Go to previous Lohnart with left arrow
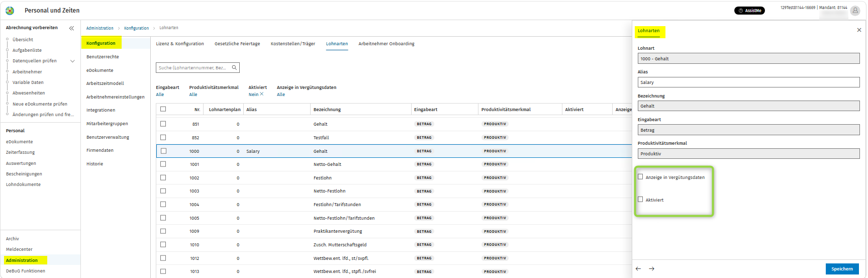The height and width of the screenshot is (278, 868). tap(638, 269)
